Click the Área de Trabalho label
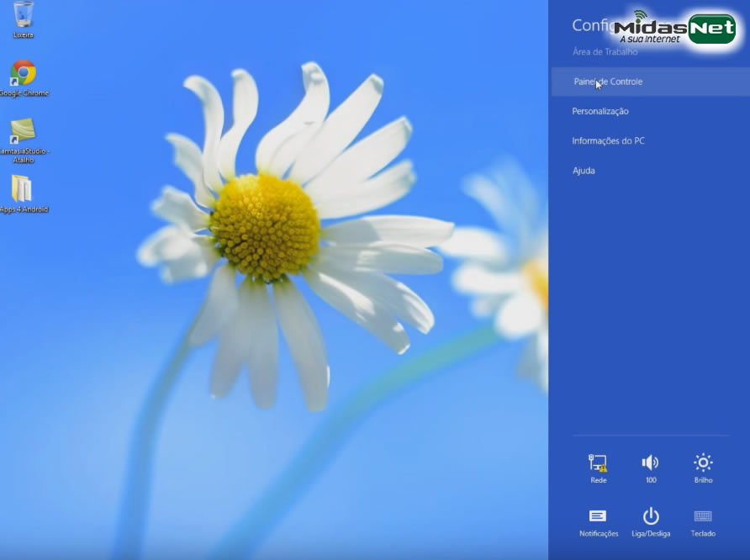The width and height of the screenshot is (750, 560). (x=605, y=52)
